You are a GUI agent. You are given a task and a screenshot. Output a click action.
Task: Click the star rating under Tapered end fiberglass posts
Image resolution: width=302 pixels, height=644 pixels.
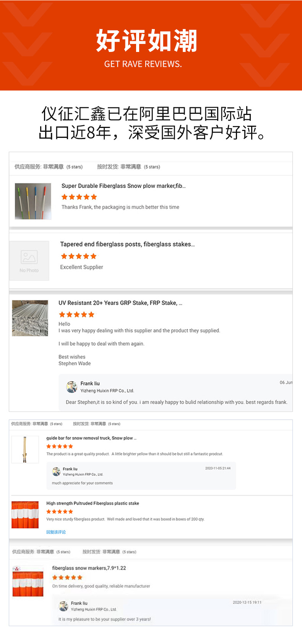(78, 256)
